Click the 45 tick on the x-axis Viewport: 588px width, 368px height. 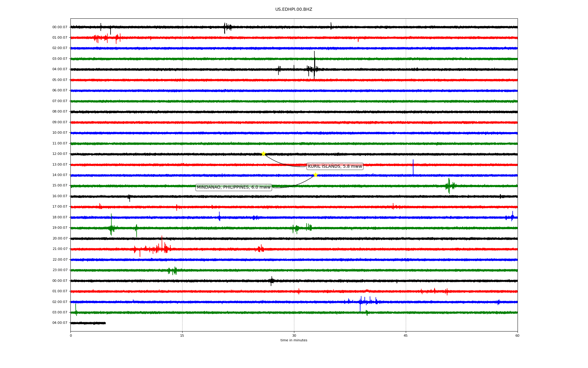(405, 335)
